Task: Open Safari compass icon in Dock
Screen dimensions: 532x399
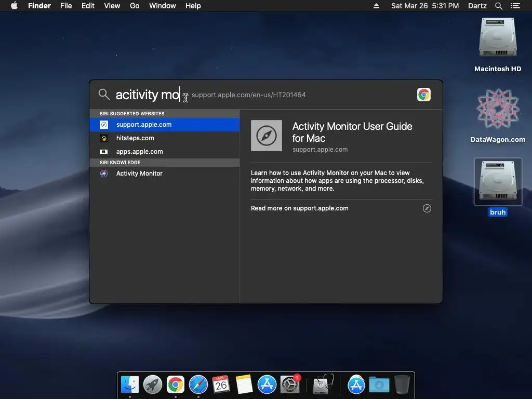Action: pos(198,384)
